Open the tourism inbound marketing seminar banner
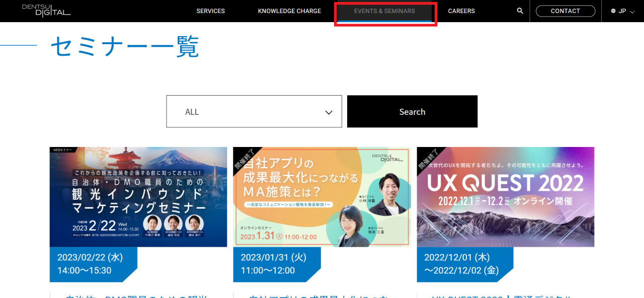This screenshot has height=298, width=644. [138, 197]
